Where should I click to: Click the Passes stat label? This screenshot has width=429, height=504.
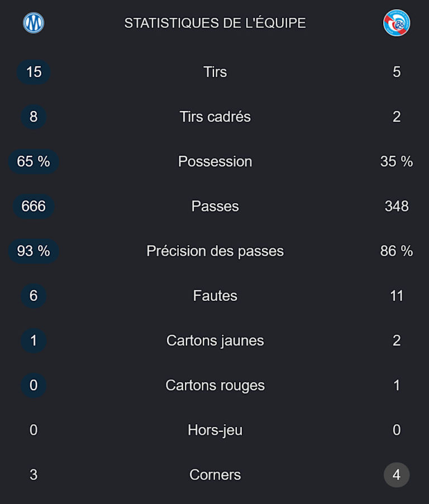point(215,207)
